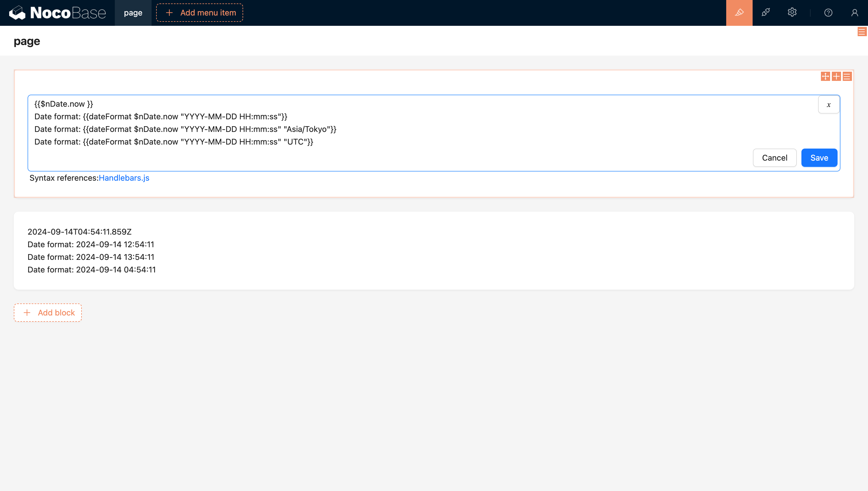Screen dimensions: 868x491
Task: Open the user profile icon
Action: coord(855,13)
